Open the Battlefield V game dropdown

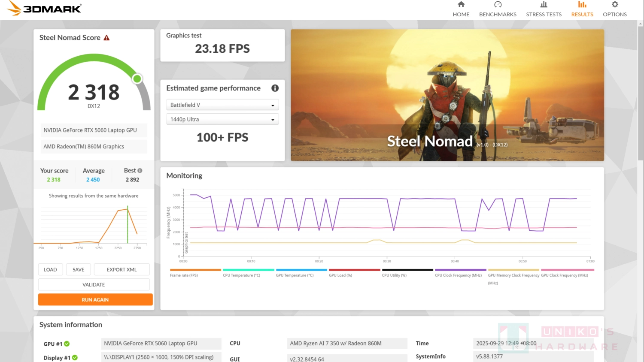tap(222, 105)
